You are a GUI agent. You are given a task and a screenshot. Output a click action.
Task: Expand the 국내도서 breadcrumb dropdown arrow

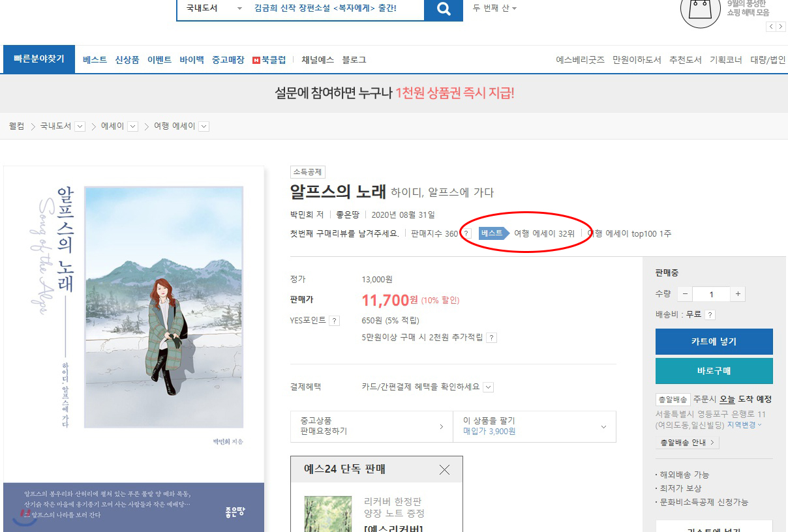80,126
